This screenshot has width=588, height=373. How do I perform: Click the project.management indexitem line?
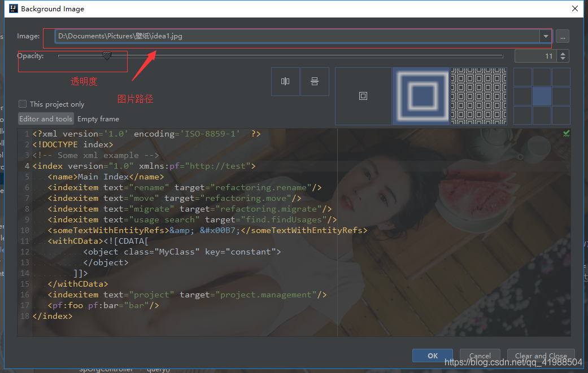(187, 295)
